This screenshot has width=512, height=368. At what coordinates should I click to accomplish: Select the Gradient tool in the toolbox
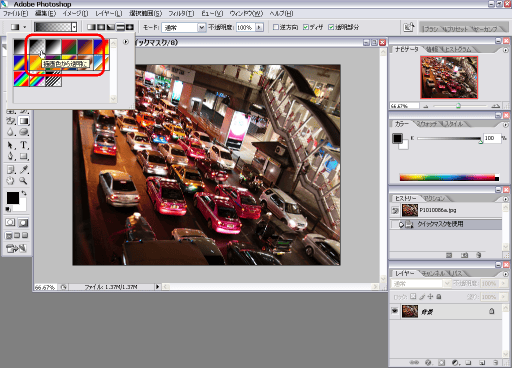click(x=23, y=121)
